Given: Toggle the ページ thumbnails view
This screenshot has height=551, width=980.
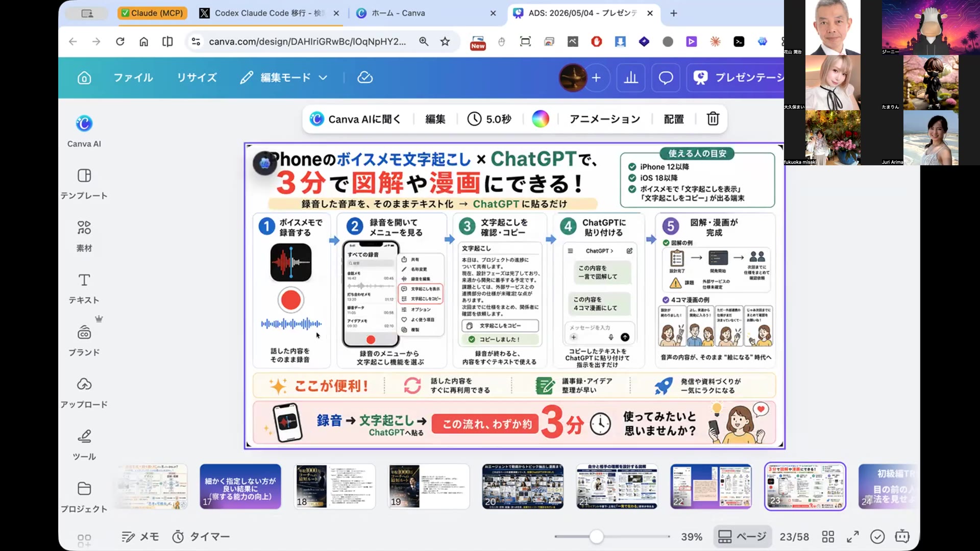Looking at the screenshot, I should [x=742, y=537].
